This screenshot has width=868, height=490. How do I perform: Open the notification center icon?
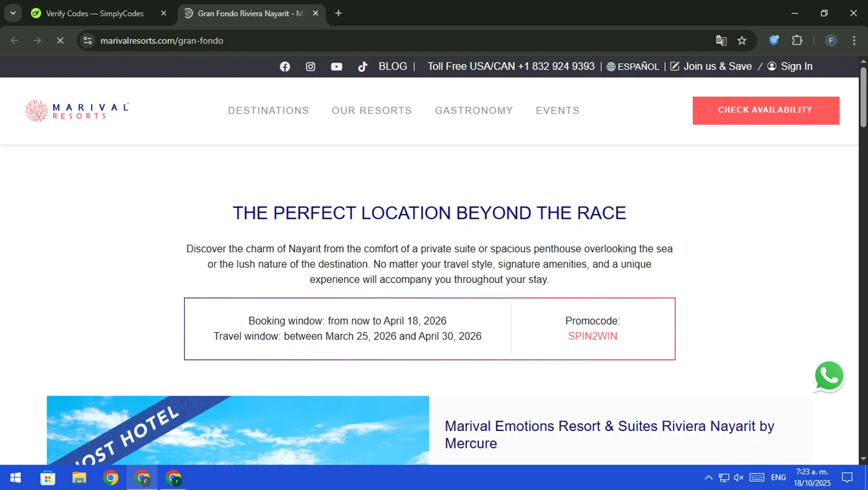click(847, 478)
